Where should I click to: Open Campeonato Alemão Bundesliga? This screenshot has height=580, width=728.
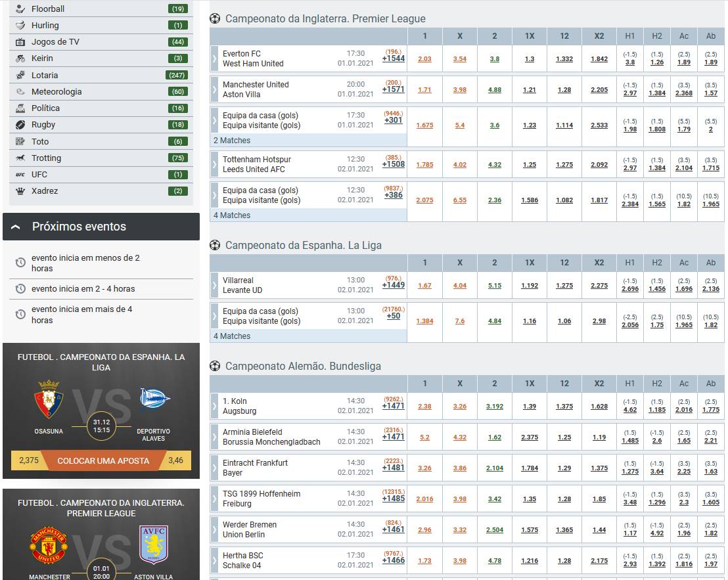tap(303, 366)
